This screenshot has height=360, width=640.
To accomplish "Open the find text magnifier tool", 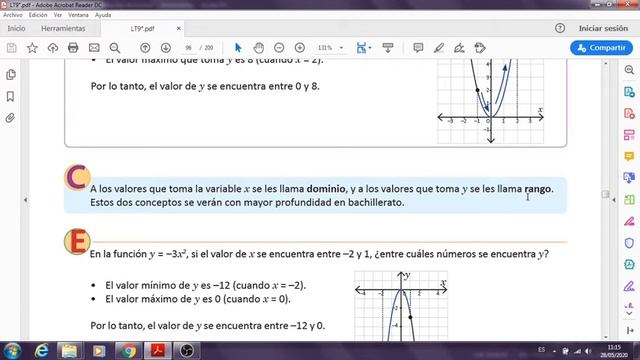I will (115, 48).
